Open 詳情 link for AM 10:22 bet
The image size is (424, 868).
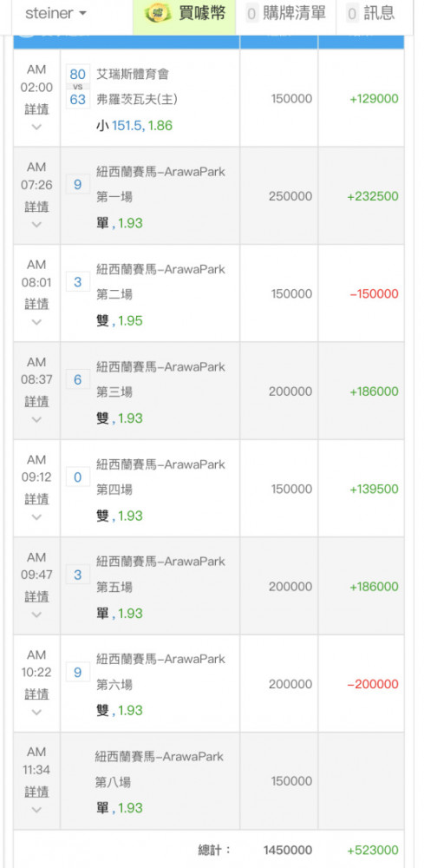36,694
